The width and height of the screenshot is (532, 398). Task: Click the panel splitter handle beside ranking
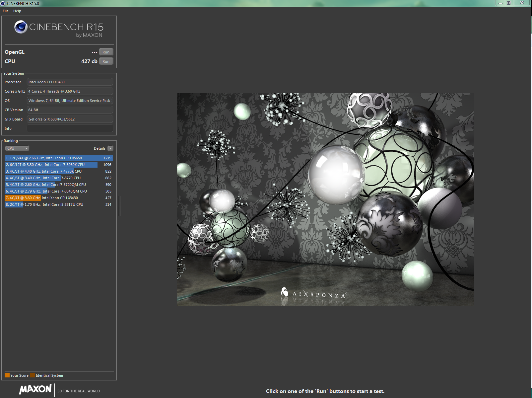click(119, 206)
